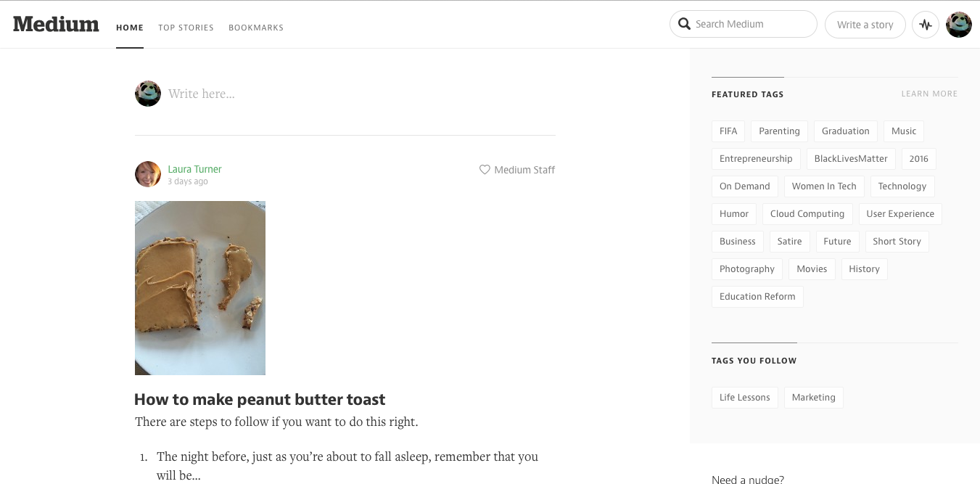
Task: Switch to the Top Stories tab
Action: [186, 28]
